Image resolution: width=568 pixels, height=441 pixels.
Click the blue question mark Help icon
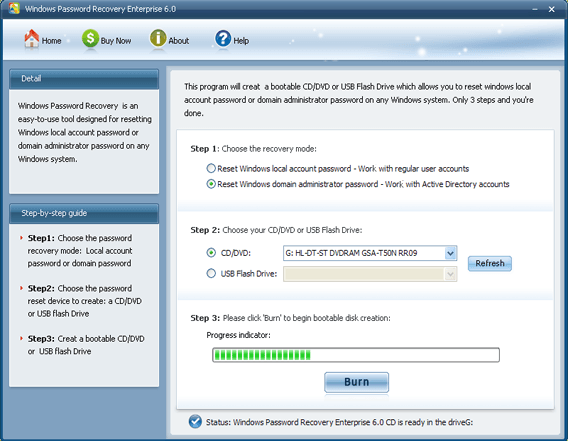coord(223,38)
